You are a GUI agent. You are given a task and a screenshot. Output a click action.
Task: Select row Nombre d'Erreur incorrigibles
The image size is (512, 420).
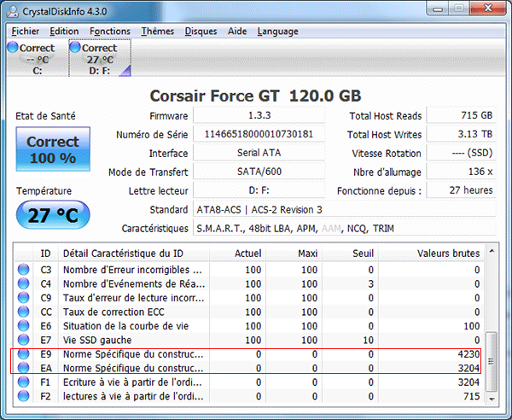249,270
